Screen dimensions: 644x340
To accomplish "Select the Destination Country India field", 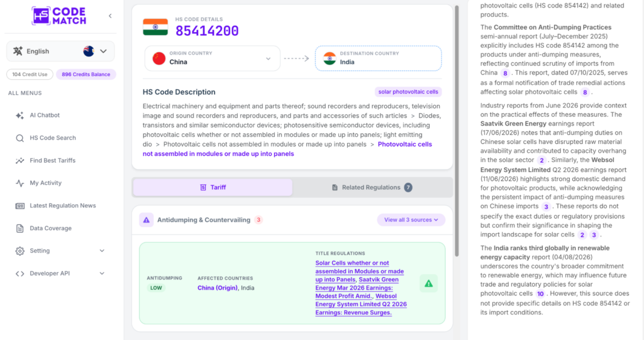I will click(x=378, y=58).
